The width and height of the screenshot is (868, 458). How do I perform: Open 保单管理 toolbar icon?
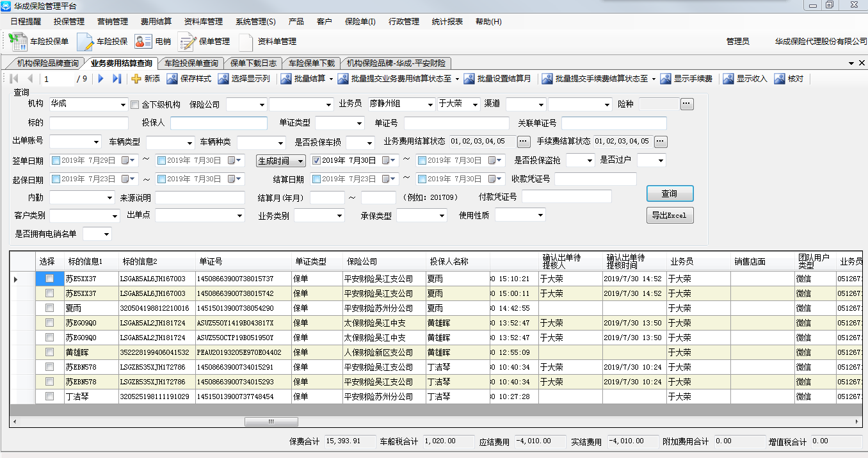pos(187,42)
